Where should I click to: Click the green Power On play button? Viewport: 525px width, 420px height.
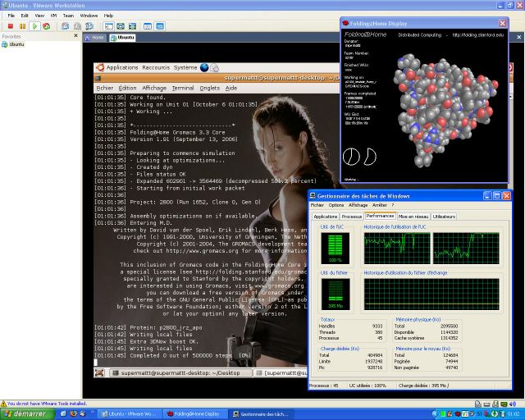(x=34, y=26)
